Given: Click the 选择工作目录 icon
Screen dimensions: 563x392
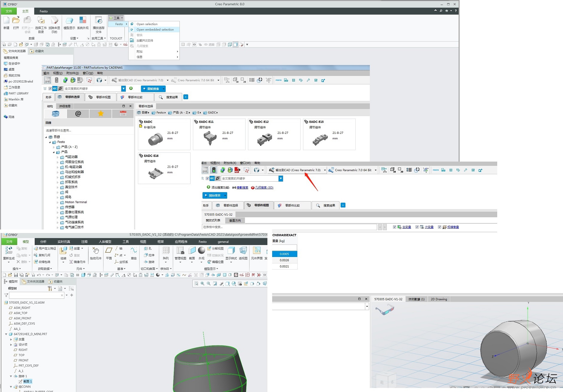Looking at the screenshot, I should 41,20.
